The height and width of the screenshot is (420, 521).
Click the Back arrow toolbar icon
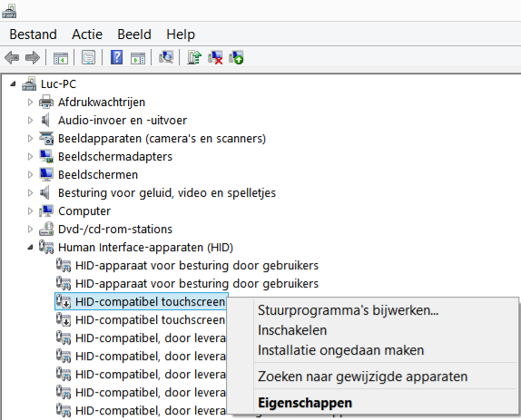coord(12,58)
